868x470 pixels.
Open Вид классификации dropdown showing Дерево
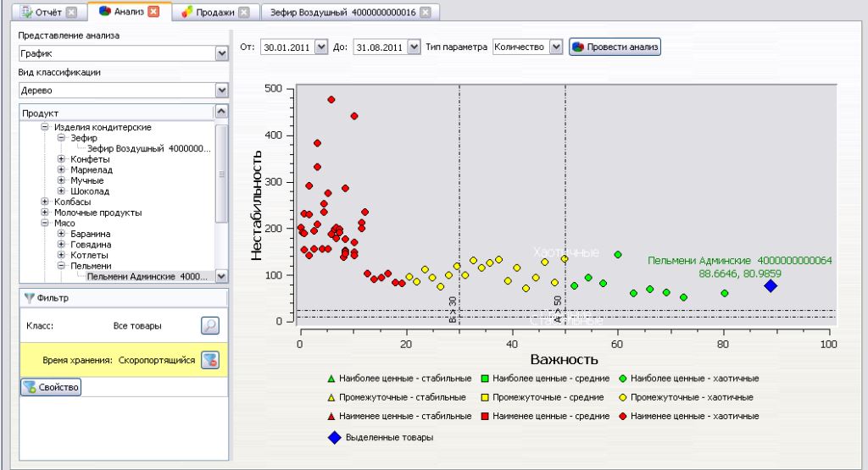[x=221, y=90]
